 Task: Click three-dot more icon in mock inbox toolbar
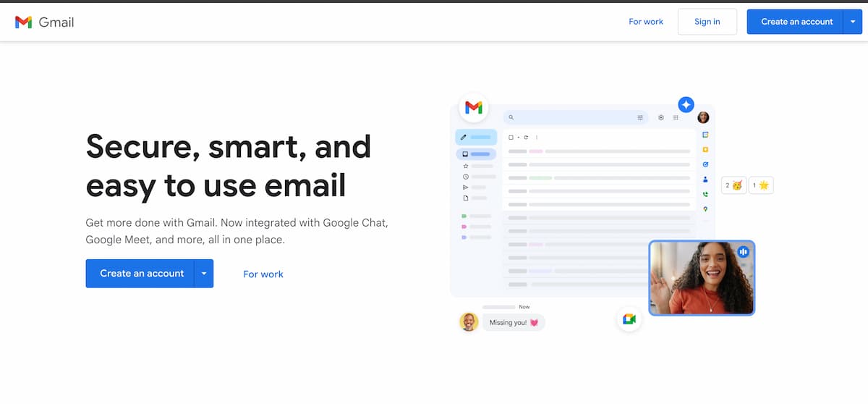point(536,137)
